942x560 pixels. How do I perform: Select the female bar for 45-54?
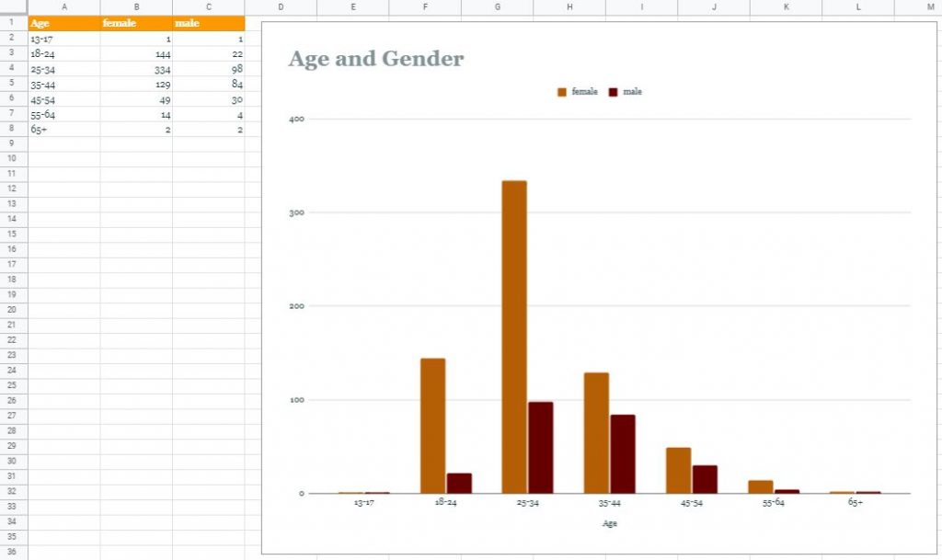pyautogui.click(x=678, y=471)
